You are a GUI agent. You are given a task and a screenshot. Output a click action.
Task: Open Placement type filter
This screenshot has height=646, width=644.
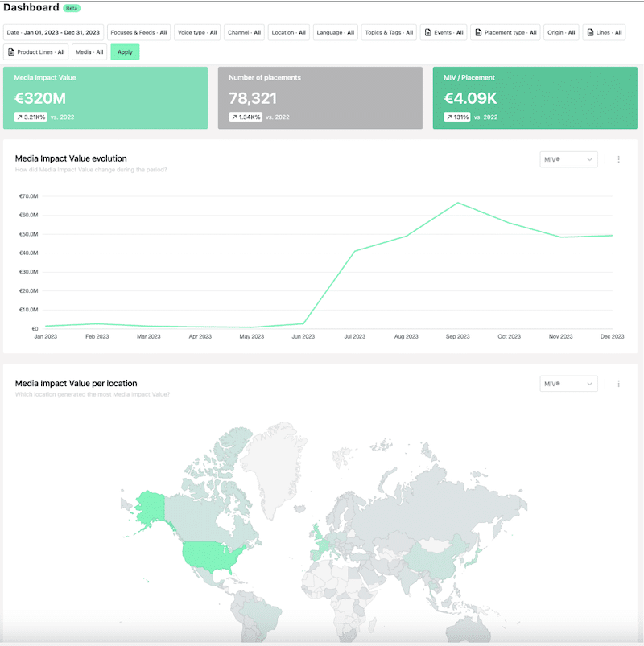[x=506, y=32]
